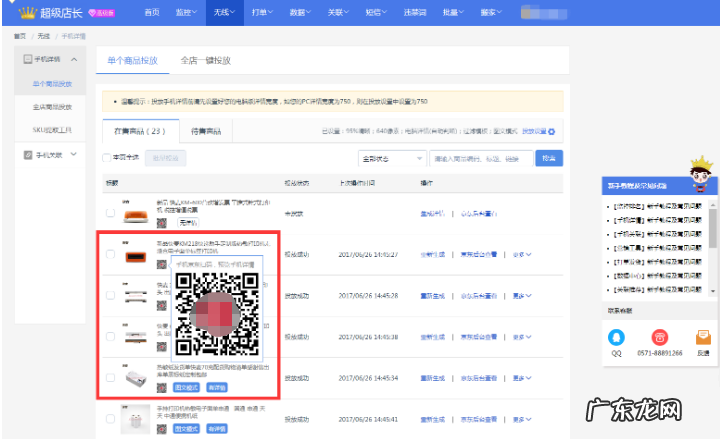Go to 首页 in top navigation
Viewport: 720px width, 439px height.
pos(152,12)
